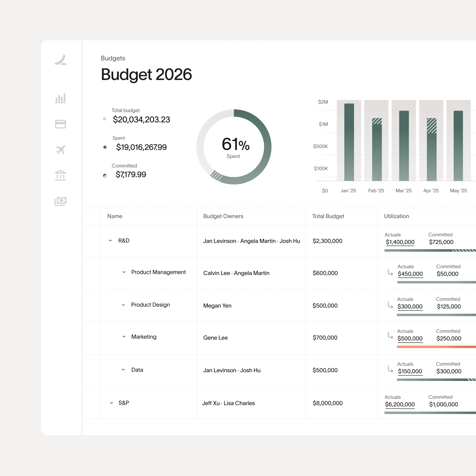Select the S&P row name
Screen dimensions: 476x476
tap(124, 403)
